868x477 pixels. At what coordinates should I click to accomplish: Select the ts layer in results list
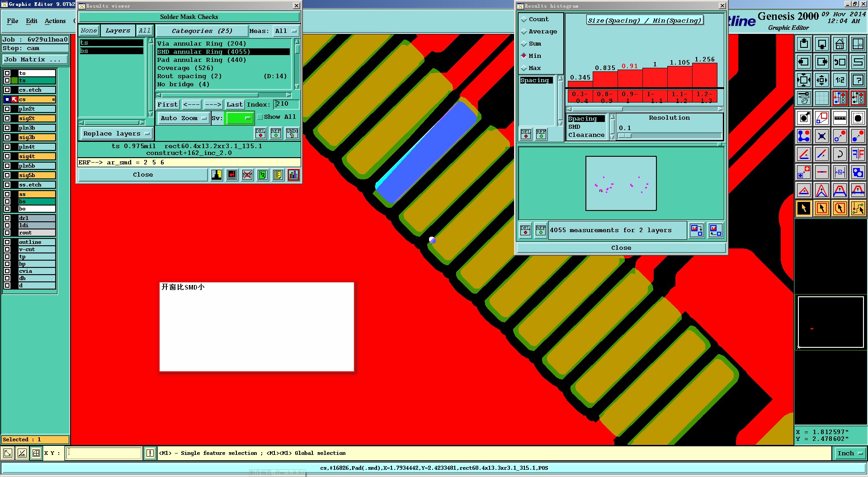coord(111,43)
